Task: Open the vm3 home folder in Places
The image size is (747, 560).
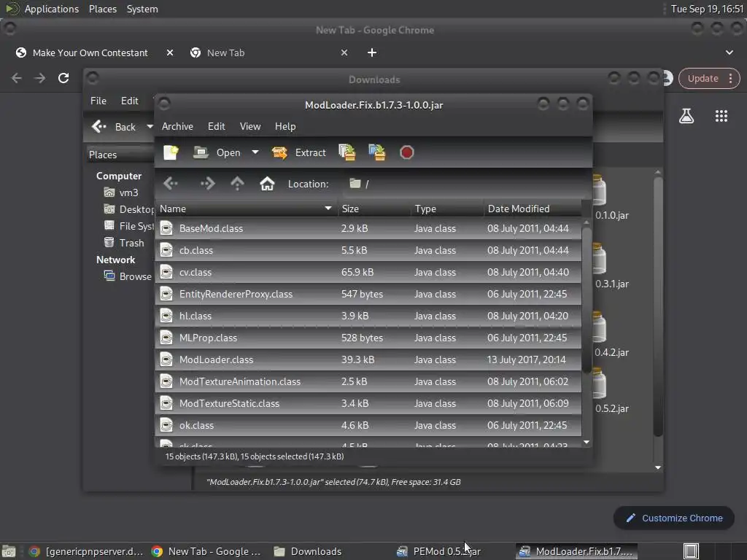Action: pyautogui.click(x=122, y=192)
